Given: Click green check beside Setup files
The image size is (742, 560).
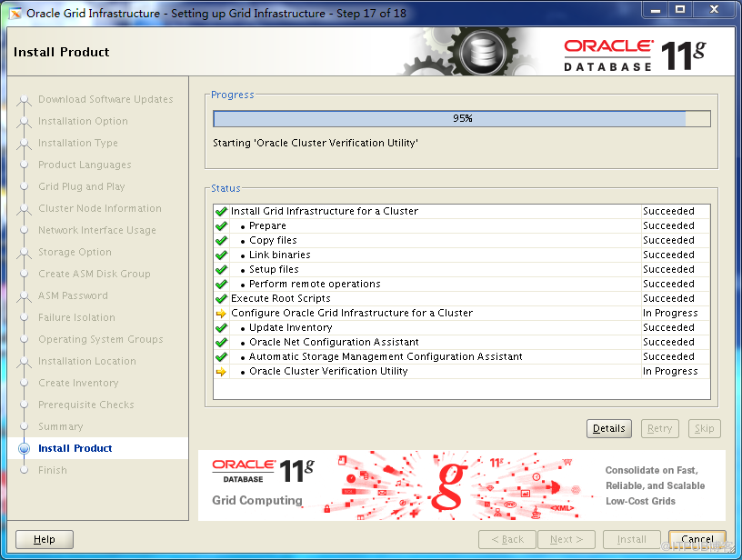Looking at the screenshot, I should tap(221, 270).
